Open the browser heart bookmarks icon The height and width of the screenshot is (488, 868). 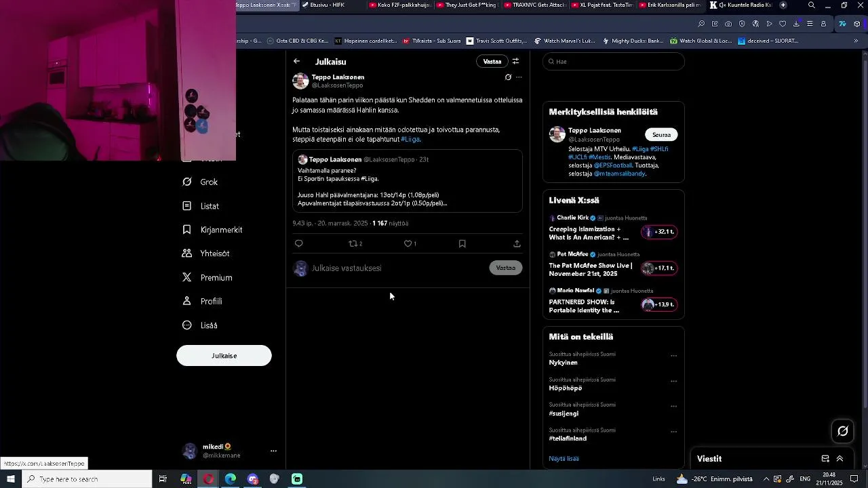[x=783, y=24]
